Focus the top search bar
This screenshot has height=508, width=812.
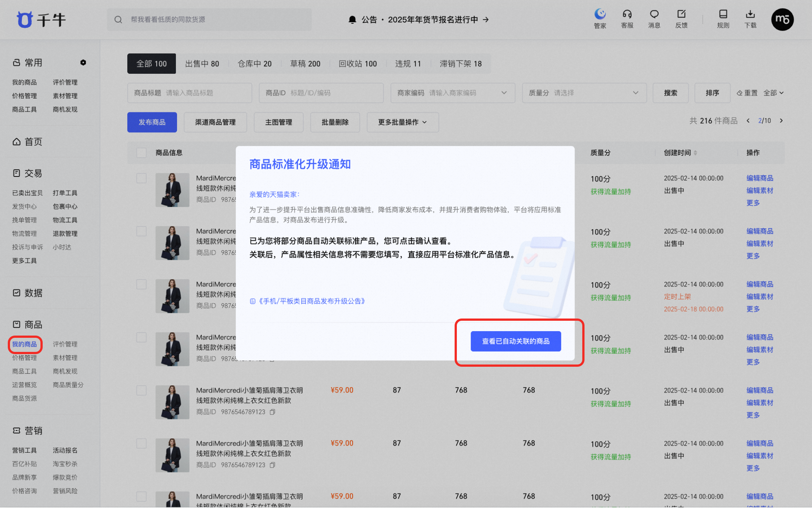click(210, 19)
